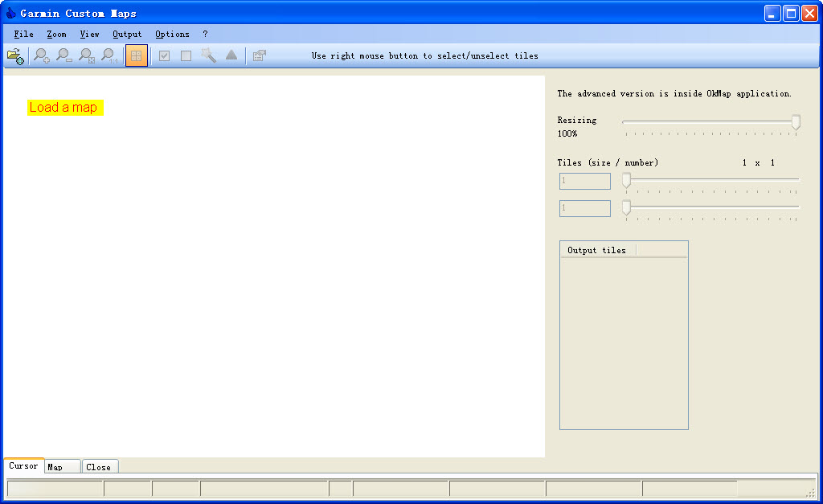
Task: Click the gray triangle toolbar icon
Action: click(231, 55)
